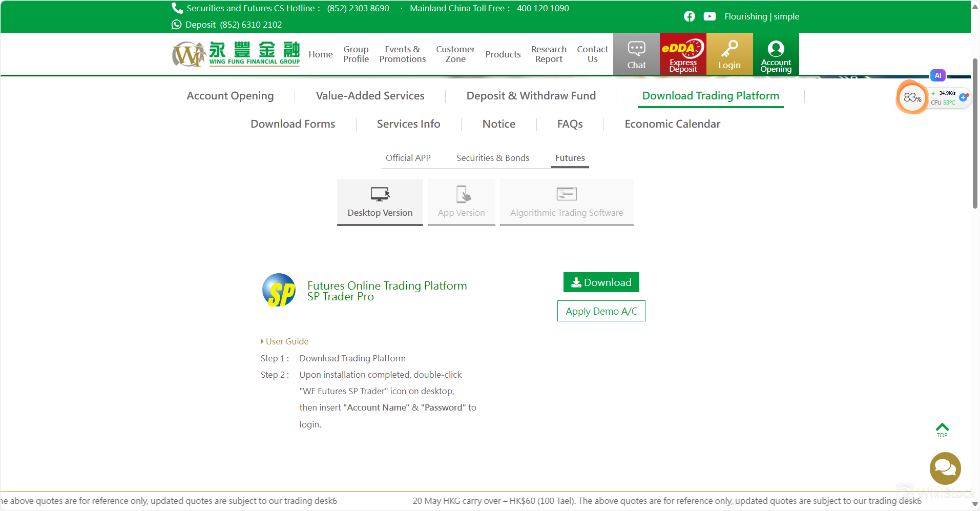This screenshot has width=980, height=511.
Task: Jump back using the TOP arrow
Action: [942, 430]
